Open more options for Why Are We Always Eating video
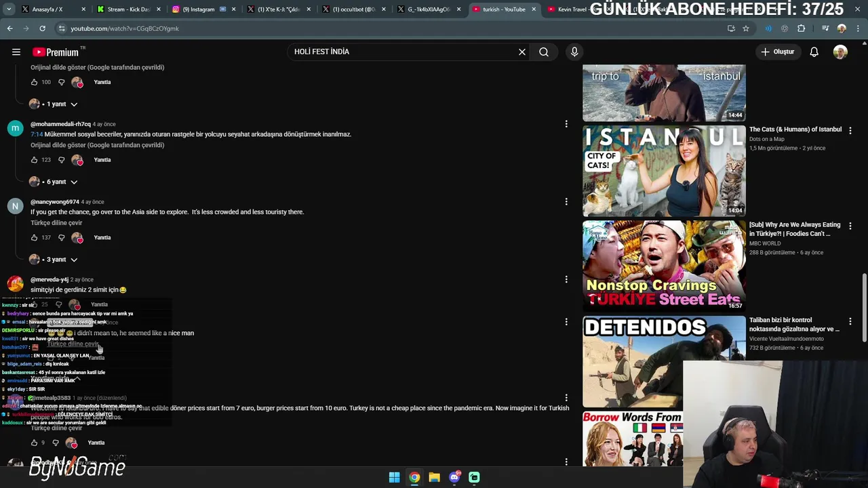The image size is (868, 488). click(850, 226)
